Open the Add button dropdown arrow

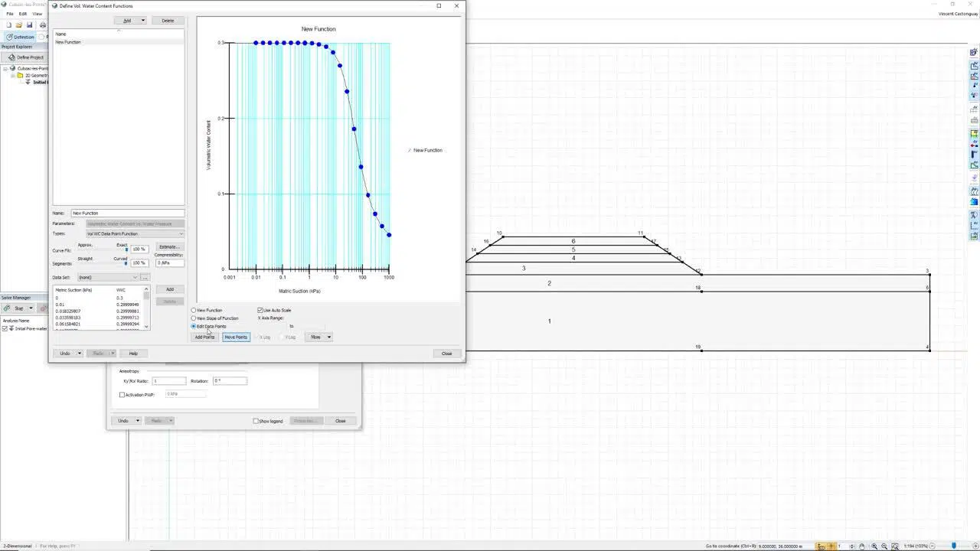(142, 20)
